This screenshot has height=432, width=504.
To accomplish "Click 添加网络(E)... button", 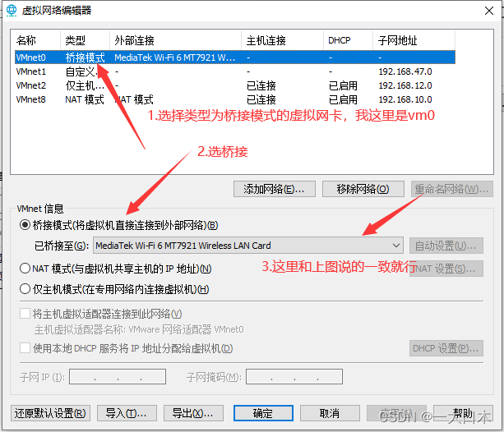I will [x=275, y=189].
